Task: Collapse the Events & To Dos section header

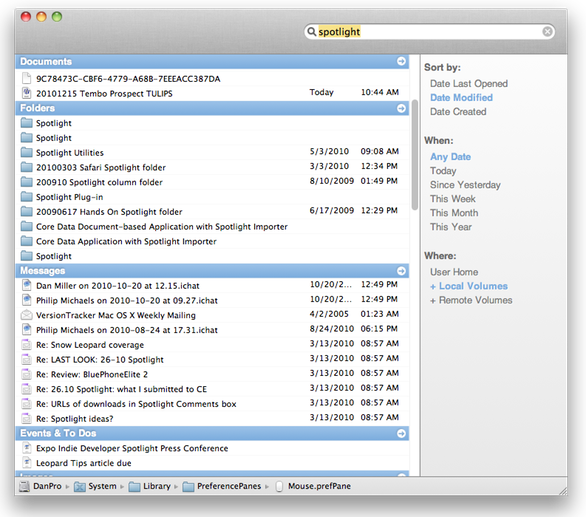Action: [x=212, y=433]
